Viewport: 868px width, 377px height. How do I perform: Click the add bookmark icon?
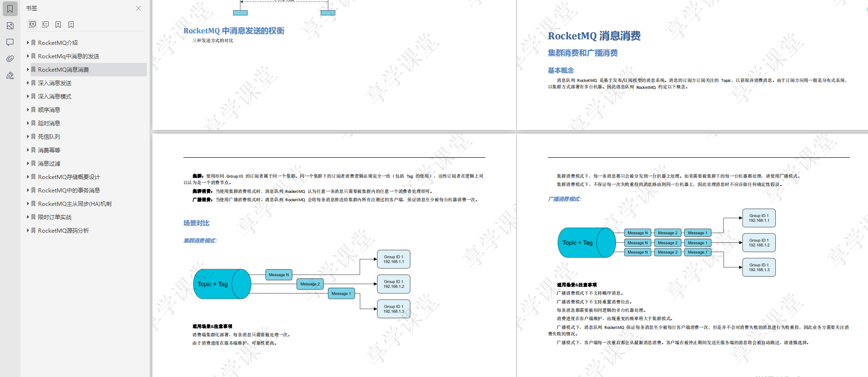coord(58,25)
